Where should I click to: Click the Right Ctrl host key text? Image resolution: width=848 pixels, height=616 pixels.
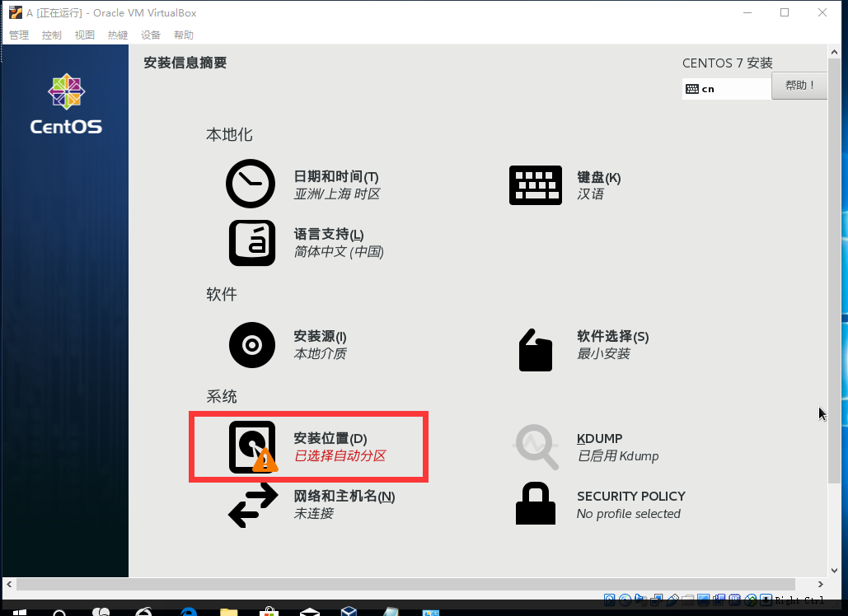point(799,600)
